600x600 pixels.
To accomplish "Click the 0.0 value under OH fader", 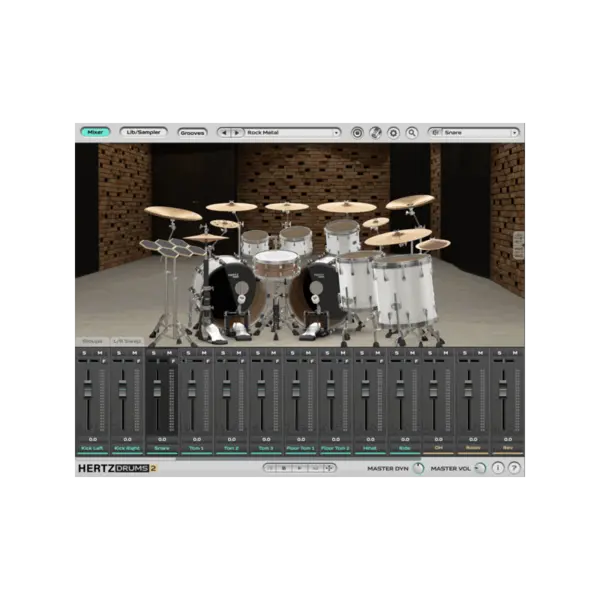I will tap(439, 439).
